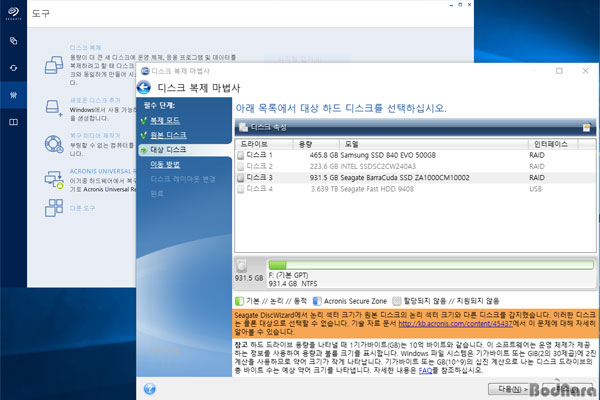Click the rescue media builder lifebuoy icon
The image size is (600, 400).
click(54, 144)
